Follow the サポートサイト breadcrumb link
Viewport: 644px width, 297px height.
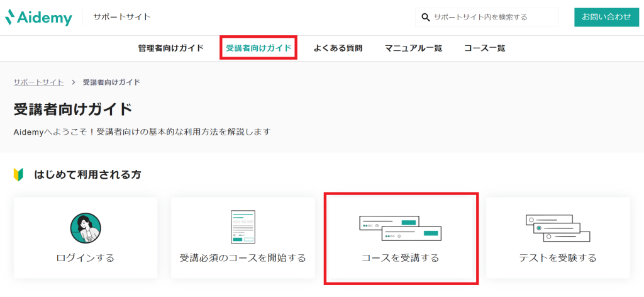click(38, 82)
